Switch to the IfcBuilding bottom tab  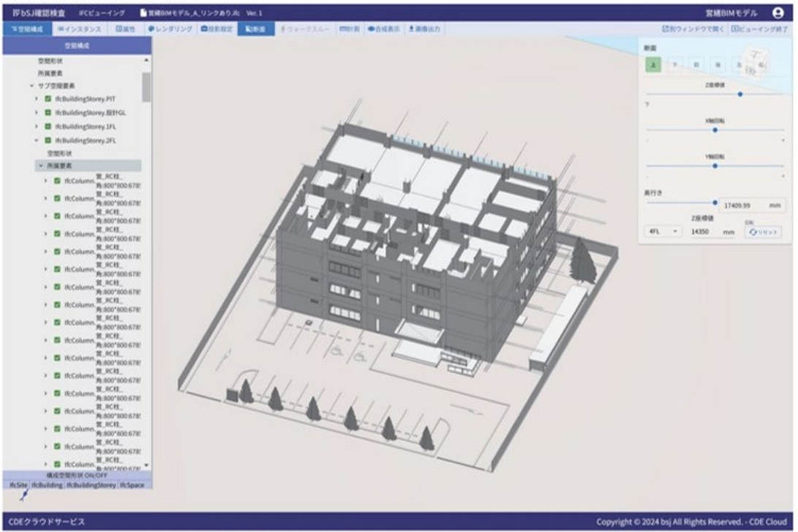coord(47,485)
